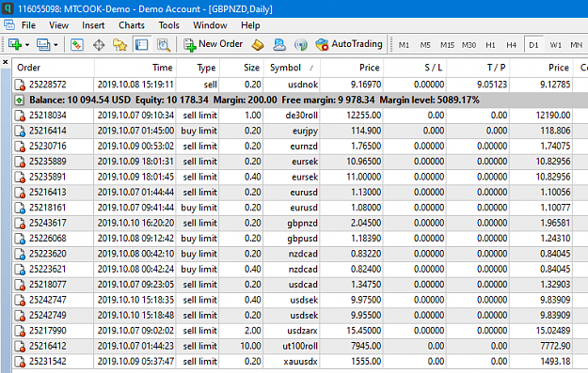588x373 pixels.
Task: Sort by the Symbol column header
Action: 292,68
